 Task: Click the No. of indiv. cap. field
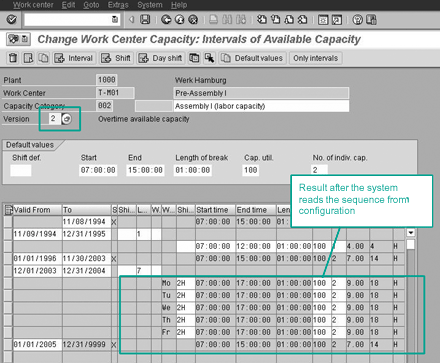(319, 170)
